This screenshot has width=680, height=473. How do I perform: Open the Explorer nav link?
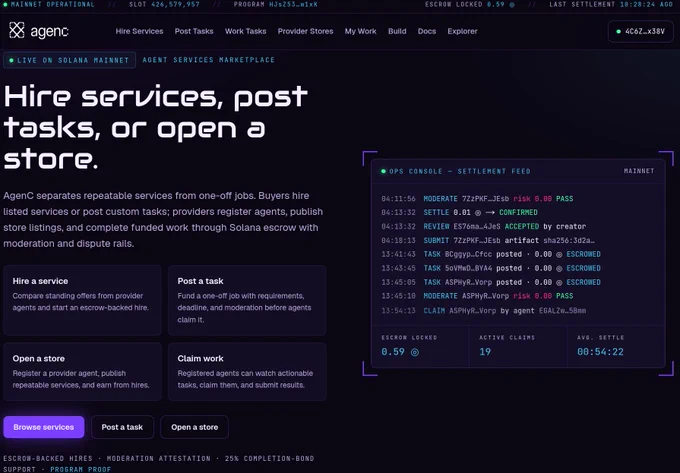pos(462,31)
